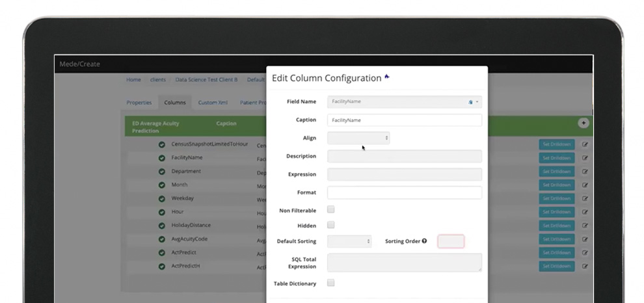
Task: Click green check icon beside ActPredictH row
Action: pyautogui.click(x=162, y=267)
